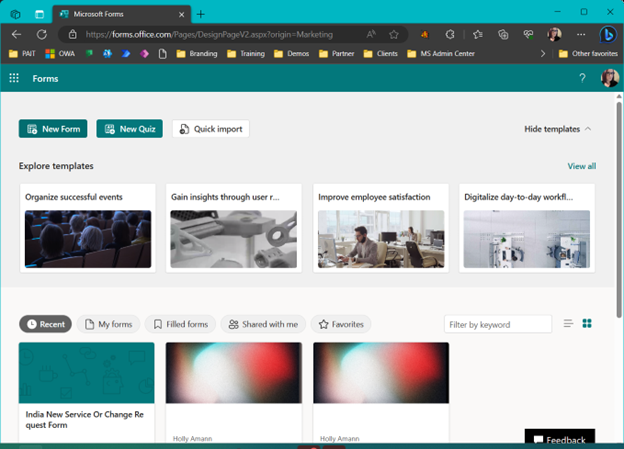Switch to list view layout icon

[x=569, y=324]
